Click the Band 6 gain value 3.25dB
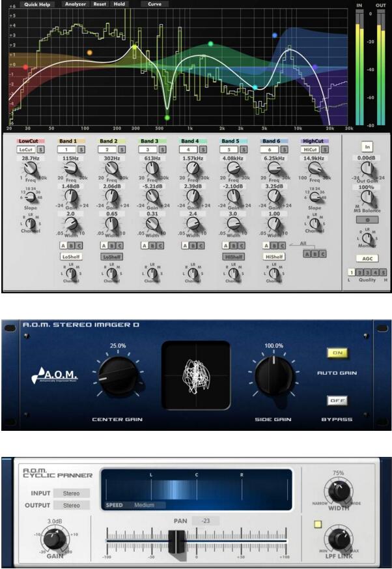The image size is (392, 569). coord(274,186)
